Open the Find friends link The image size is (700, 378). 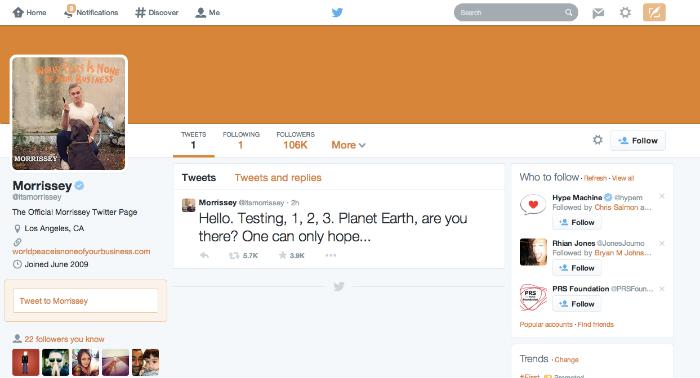pyautogui.click(x=596, y=324)
